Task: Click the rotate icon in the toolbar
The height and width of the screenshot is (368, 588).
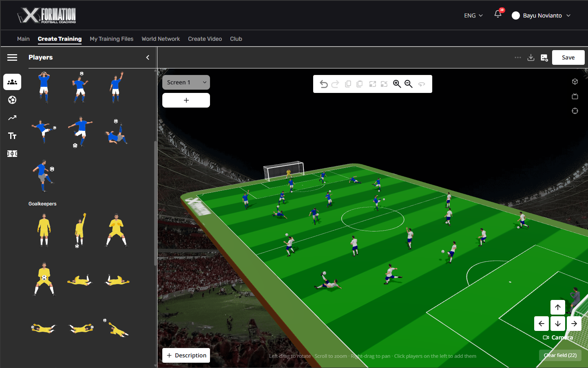Action: pyautogui.click(x=422, y=84)
